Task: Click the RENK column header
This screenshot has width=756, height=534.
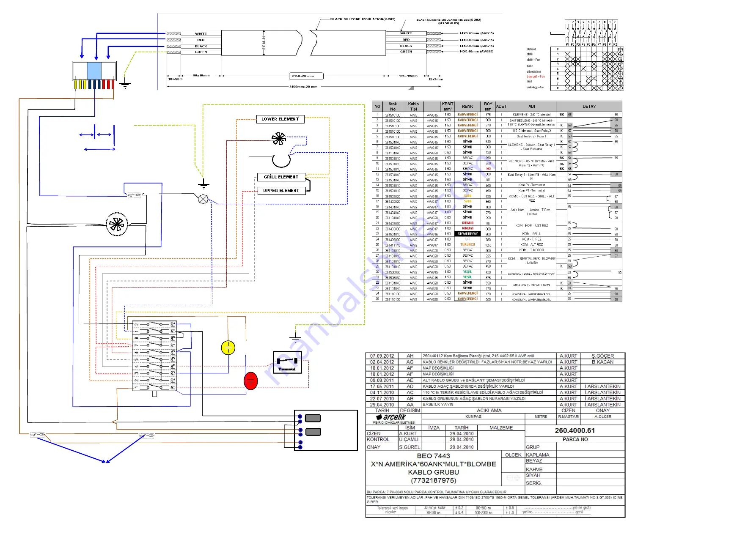Action: coord(467,107)
